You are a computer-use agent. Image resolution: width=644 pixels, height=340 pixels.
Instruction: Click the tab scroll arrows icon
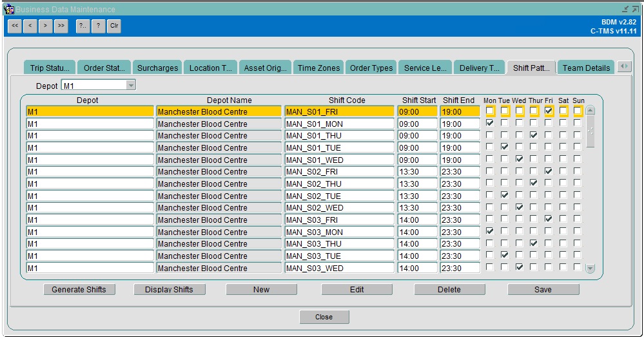[624, 66]
